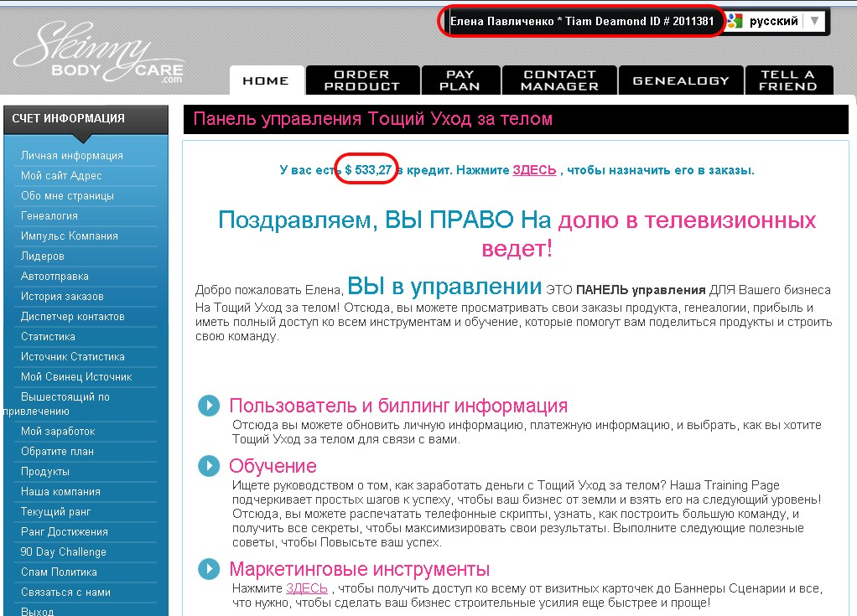Open Автоотправка in the sidebar

pyautogui.click(x=55, y=277)
